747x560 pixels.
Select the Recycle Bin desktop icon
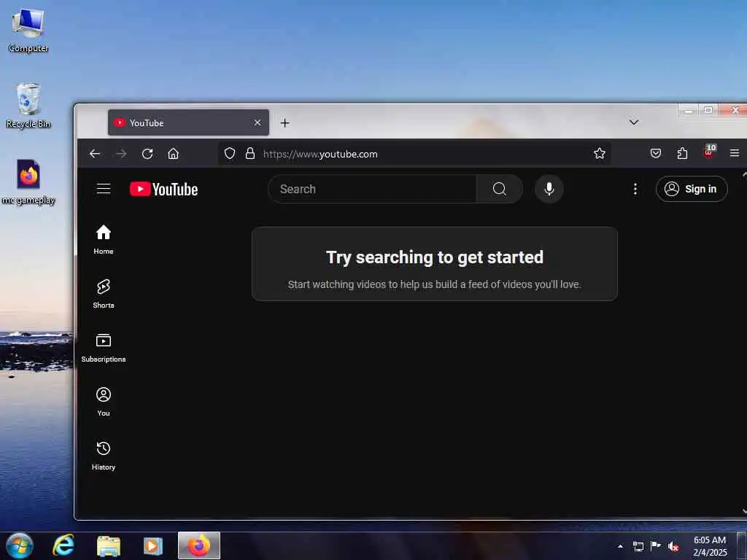click(28, 105)
